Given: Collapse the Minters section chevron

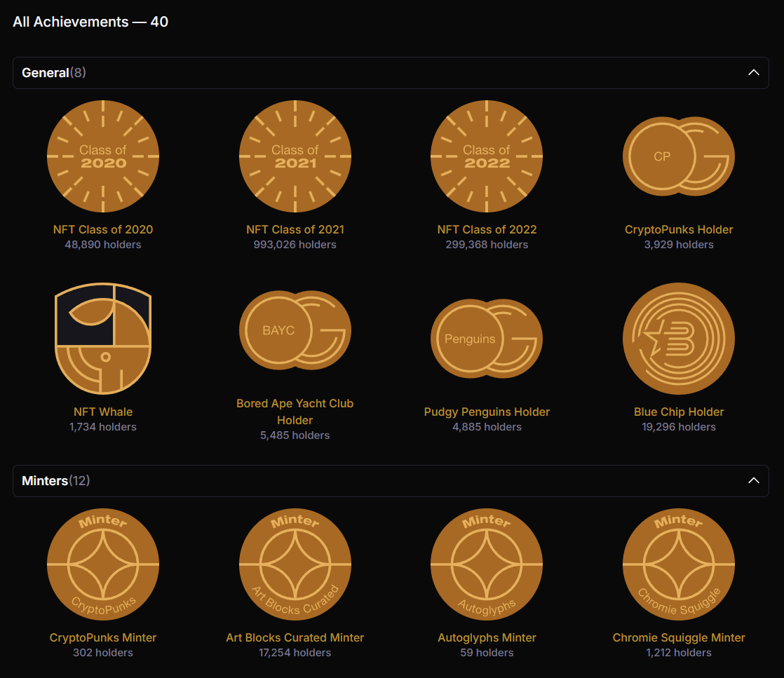Looking at the screenshot, I should click(753, 481).
